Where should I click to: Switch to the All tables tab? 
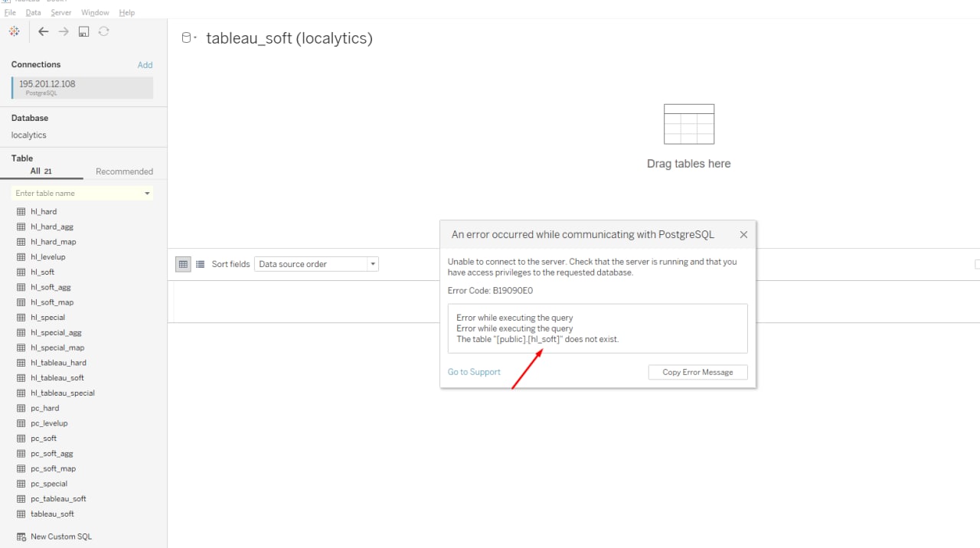(x=41, y=171)
